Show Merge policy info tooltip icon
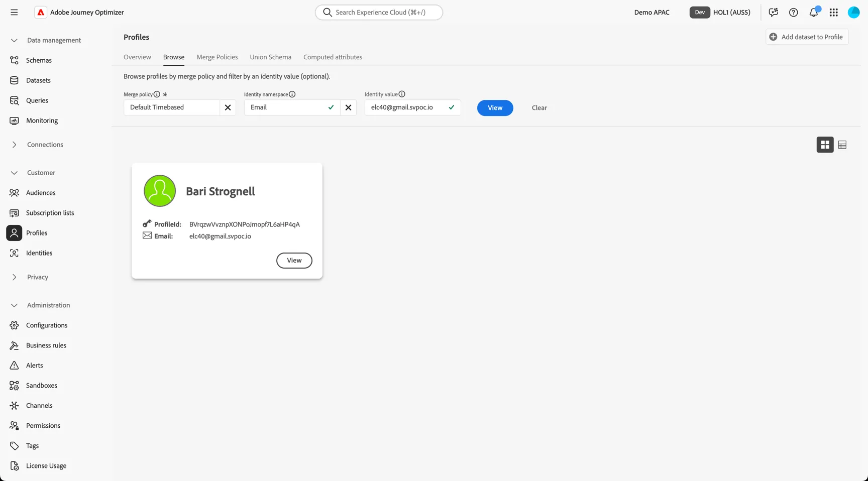868x481 pixels. 157,94
